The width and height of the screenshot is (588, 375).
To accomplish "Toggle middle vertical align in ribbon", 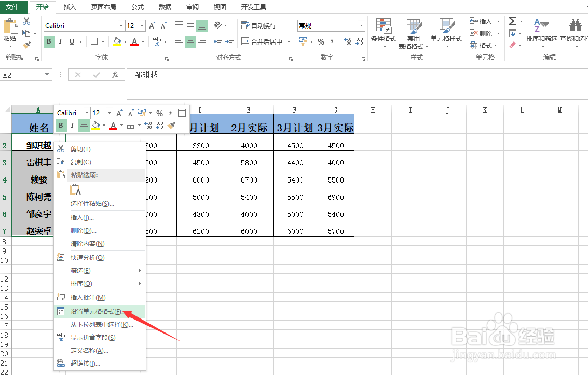I will click(x=190, y=25).
